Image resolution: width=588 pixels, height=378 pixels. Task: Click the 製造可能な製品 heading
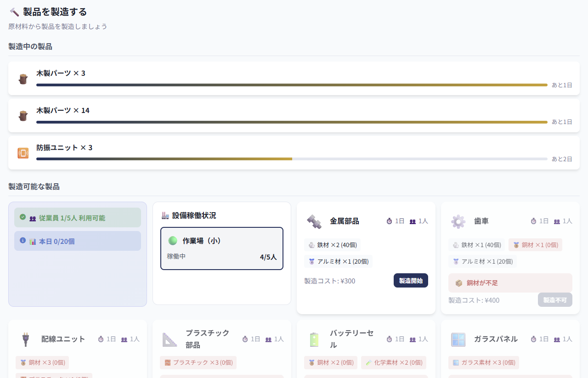tap(34, 186)
